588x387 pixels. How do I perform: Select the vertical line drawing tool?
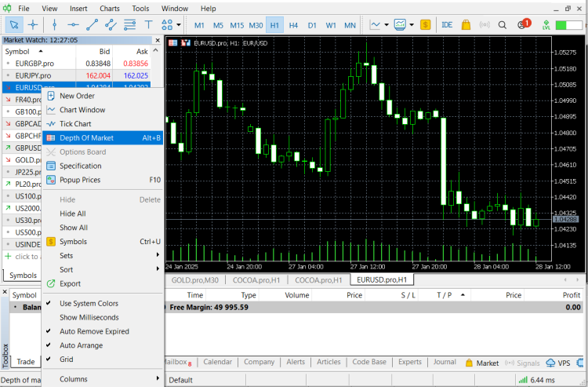pos(54,24)
